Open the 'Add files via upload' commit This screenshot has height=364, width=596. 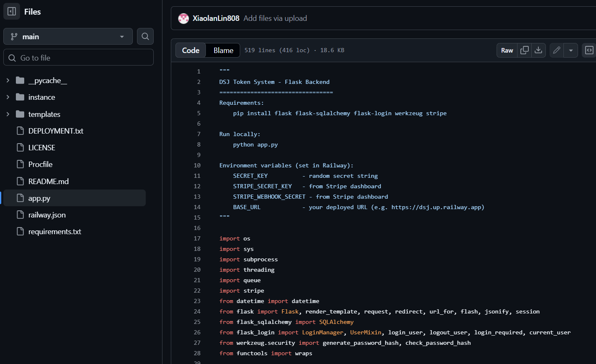pyautogui.click(x=275, y=18)
